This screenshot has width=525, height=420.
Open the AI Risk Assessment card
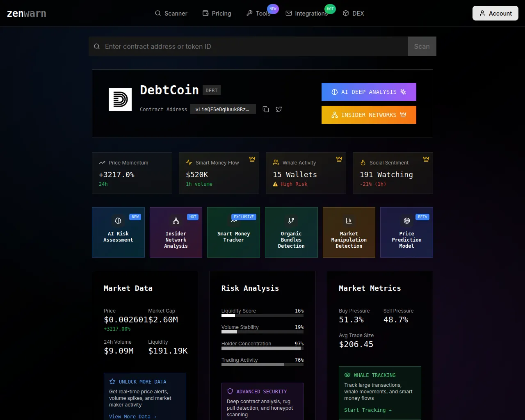pos(118,232)
